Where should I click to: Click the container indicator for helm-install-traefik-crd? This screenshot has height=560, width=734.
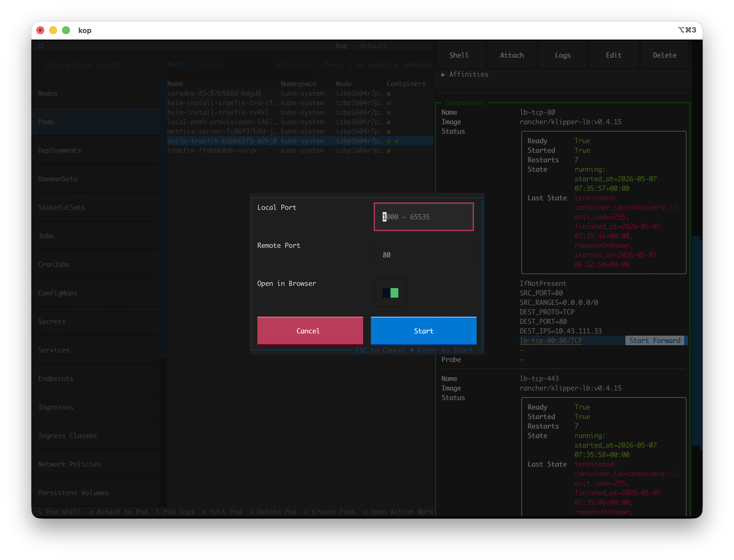point(389,103)
